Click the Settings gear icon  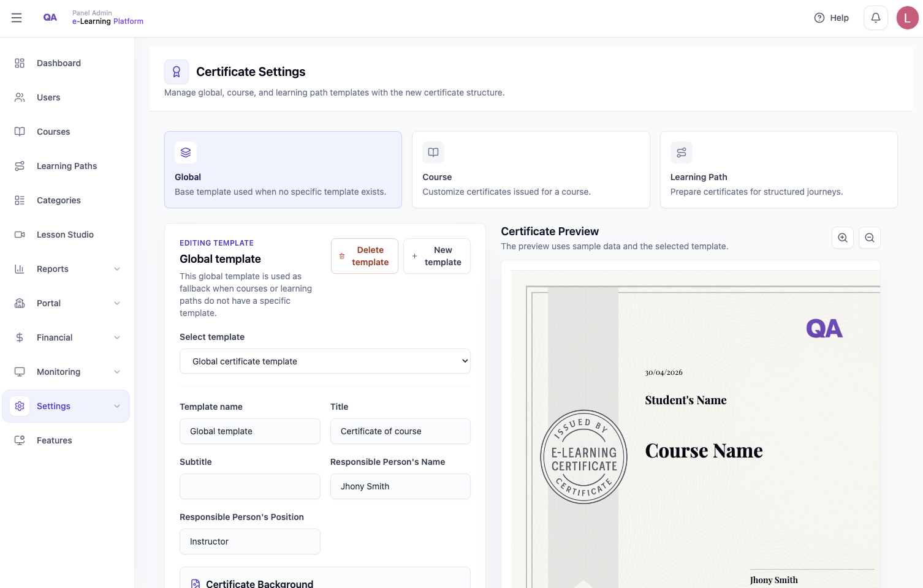click(x=20, y=406)
